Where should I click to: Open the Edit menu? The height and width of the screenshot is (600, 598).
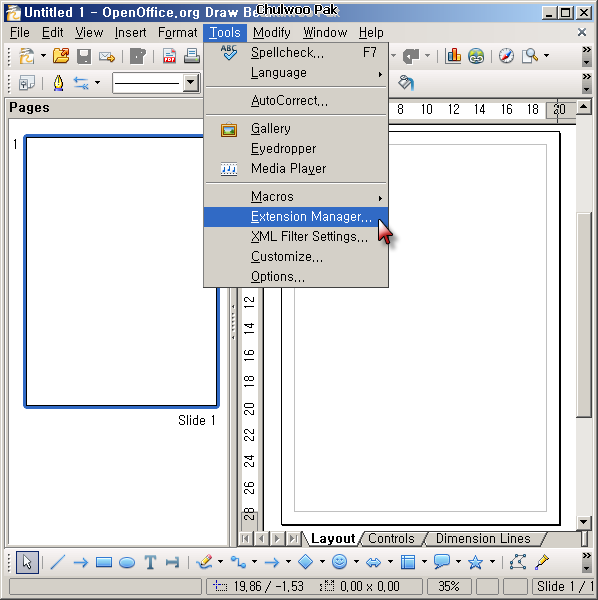52,33
